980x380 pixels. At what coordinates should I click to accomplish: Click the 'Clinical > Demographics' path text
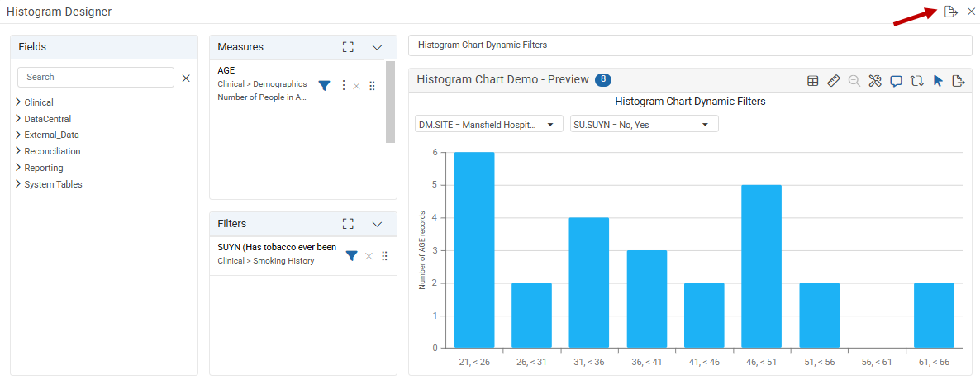[x=262, y=83]
